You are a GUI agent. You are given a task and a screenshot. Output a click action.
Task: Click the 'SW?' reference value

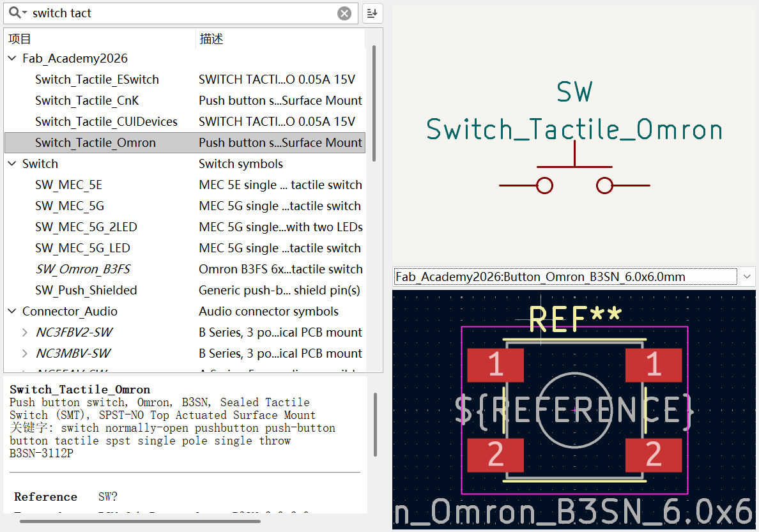pyautogui.click(x=107, y=497)
